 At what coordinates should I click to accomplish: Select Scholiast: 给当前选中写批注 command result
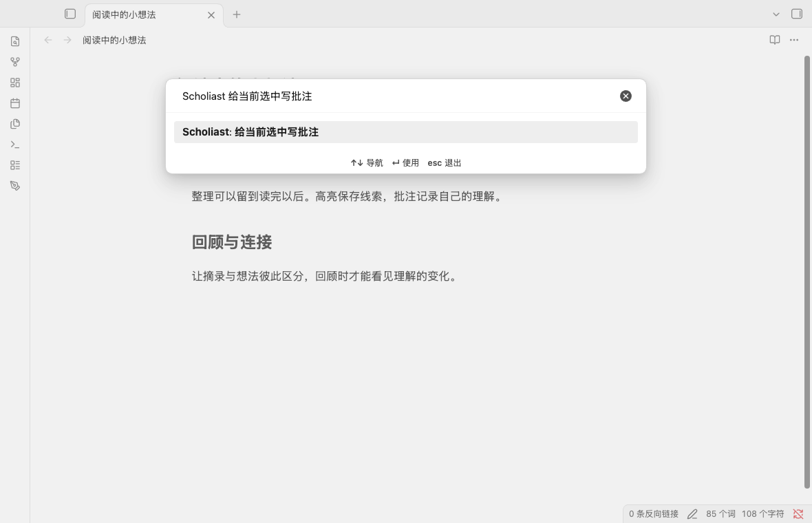[405, 132]
